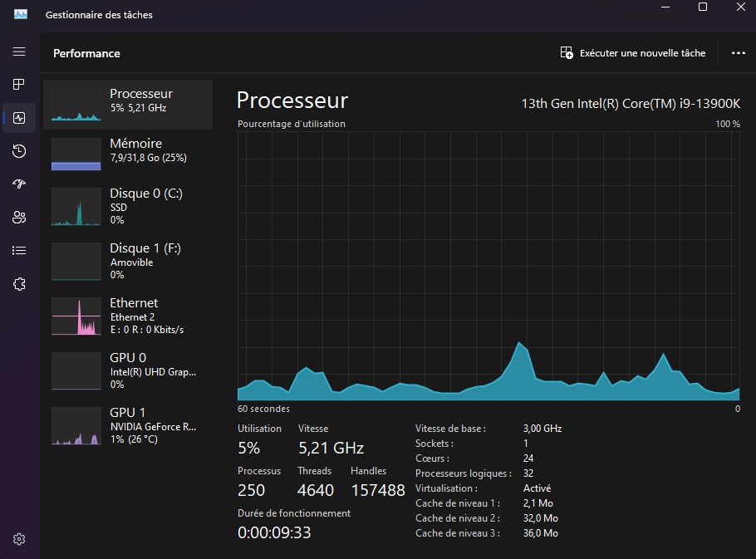Click the run new task icon
Image resolution: width=756 pixels, height=559 pixels.
[x=567, y=52]
